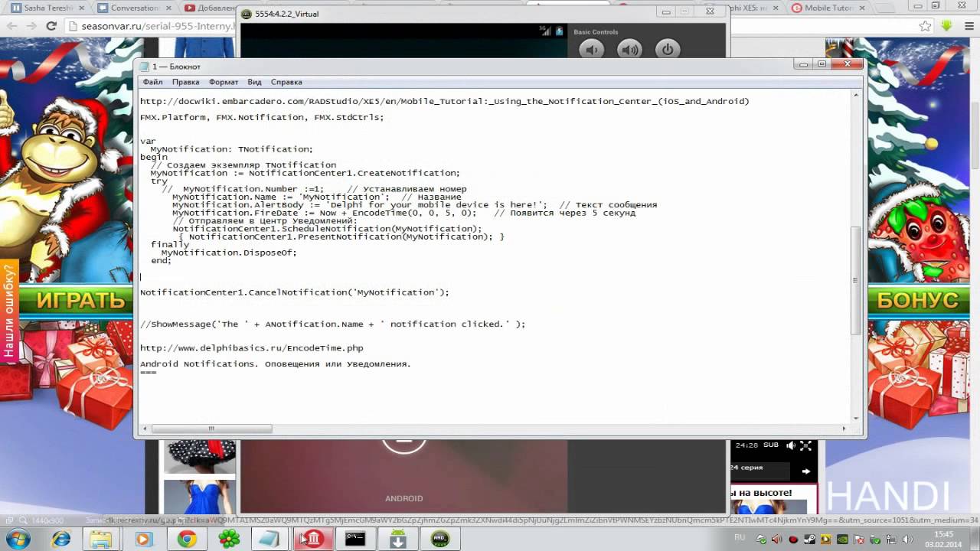Click the blue dress thumbnail on the webpage
The width and height of the screenshot is (980, 551).
pyautogui.click(x=199, y=497)
